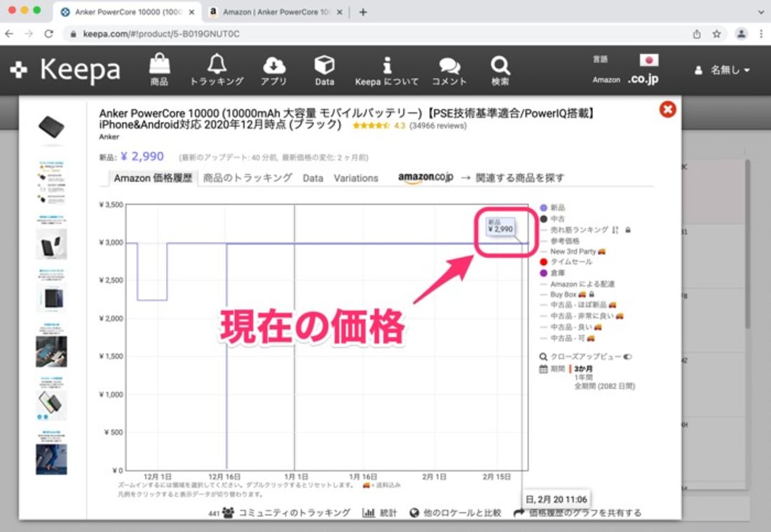This screenshot has width=771, height=532.
Task: Open the Keepa について info icon
Action: [387, 70]
